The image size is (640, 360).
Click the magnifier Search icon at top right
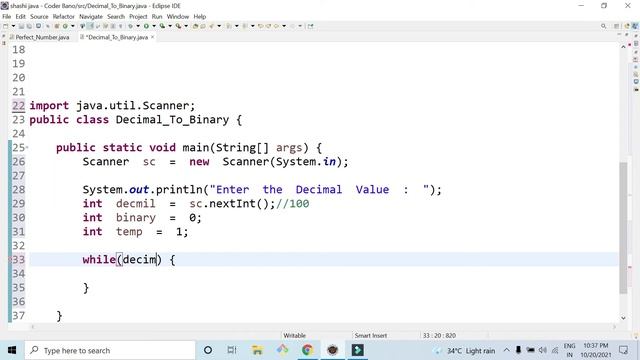[x=603, y=26]
